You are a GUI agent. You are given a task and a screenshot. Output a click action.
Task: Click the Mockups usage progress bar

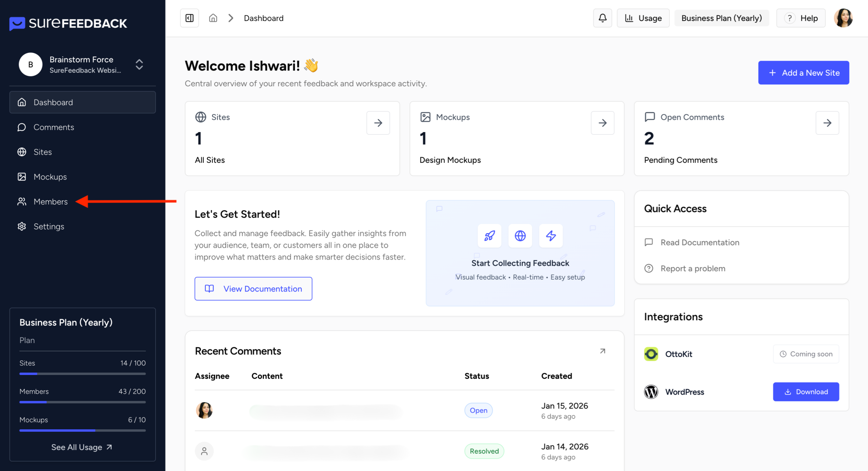click(x=82, y=430)
